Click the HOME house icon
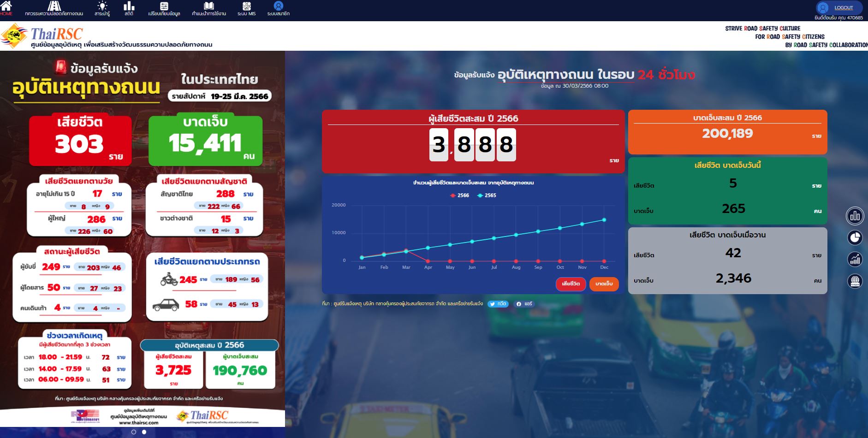This screenshot has width=868, height=438. (x=6, y=6)
